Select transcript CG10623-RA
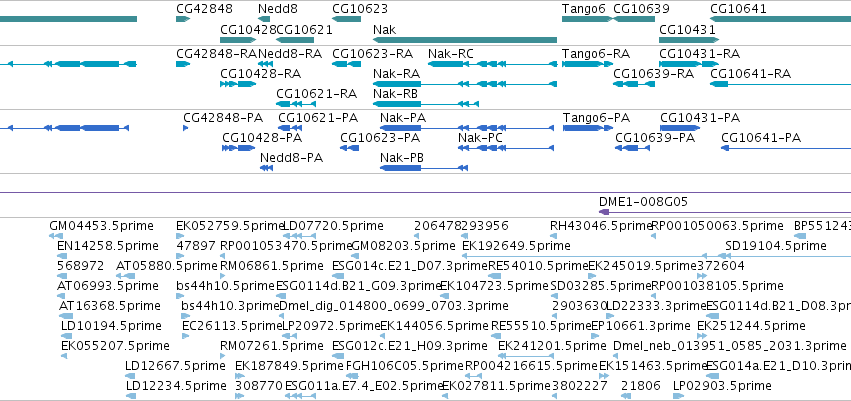Viewport: 851px width, 401px height. [346, 64]
